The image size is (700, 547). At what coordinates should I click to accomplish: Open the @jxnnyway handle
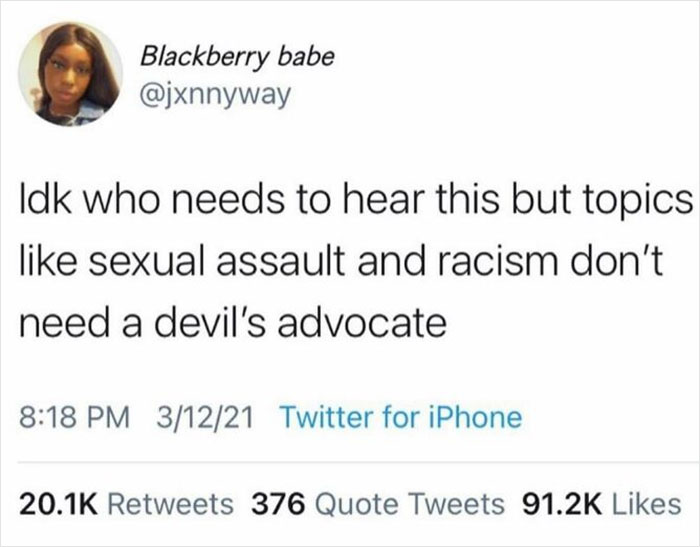click(x=215, y=95)
